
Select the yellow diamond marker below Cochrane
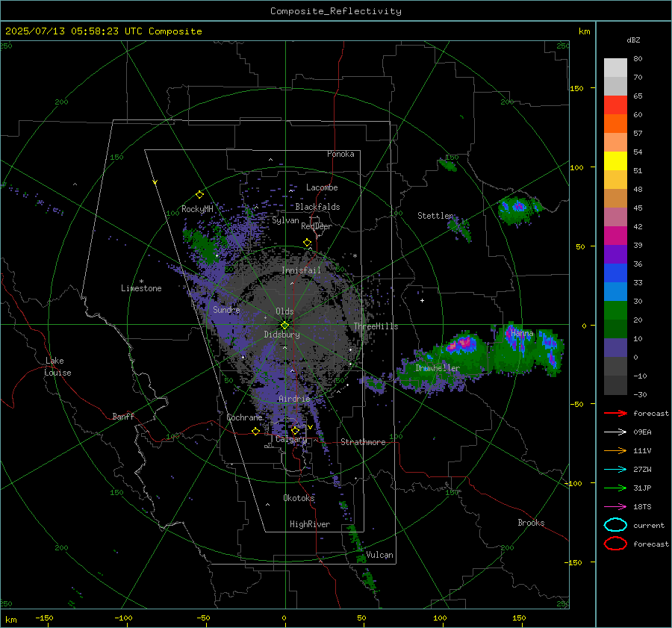[256, 431]
